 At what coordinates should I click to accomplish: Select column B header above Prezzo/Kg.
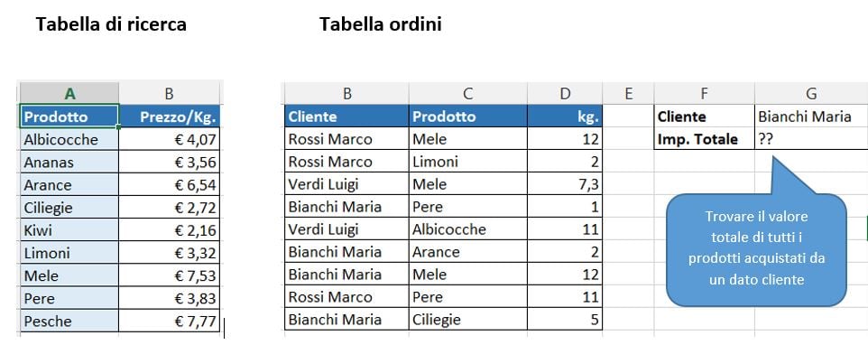170,94
